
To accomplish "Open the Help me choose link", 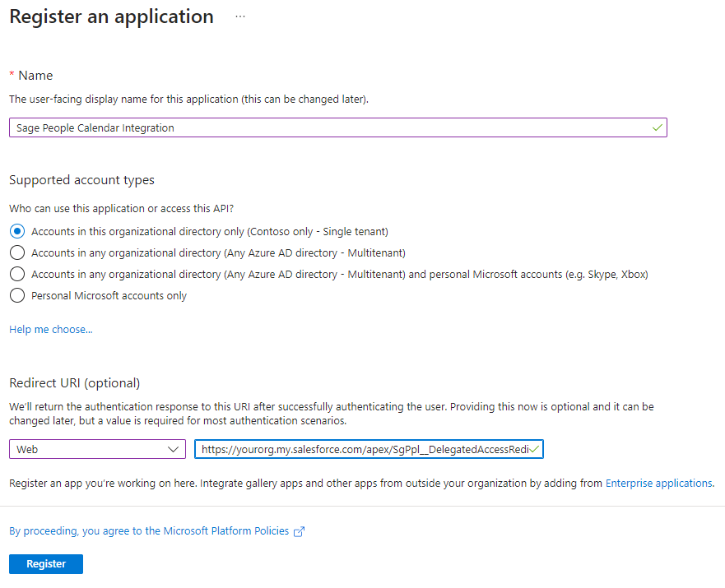I will click(51, 330).
